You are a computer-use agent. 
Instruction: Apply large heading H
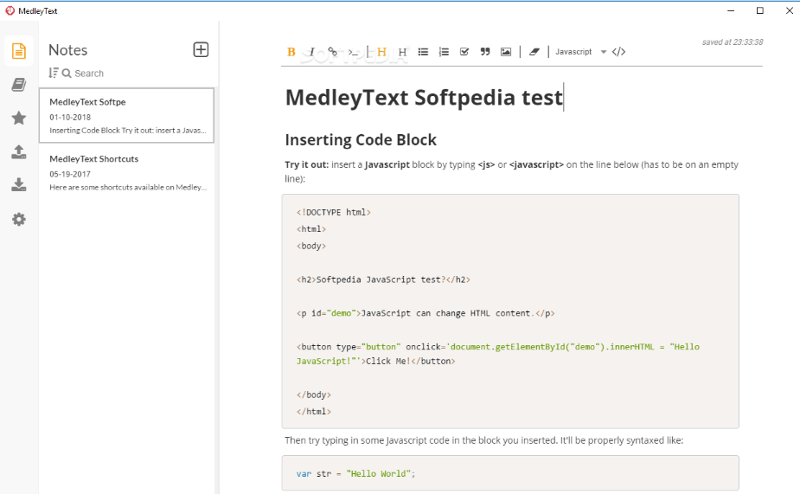382,52
